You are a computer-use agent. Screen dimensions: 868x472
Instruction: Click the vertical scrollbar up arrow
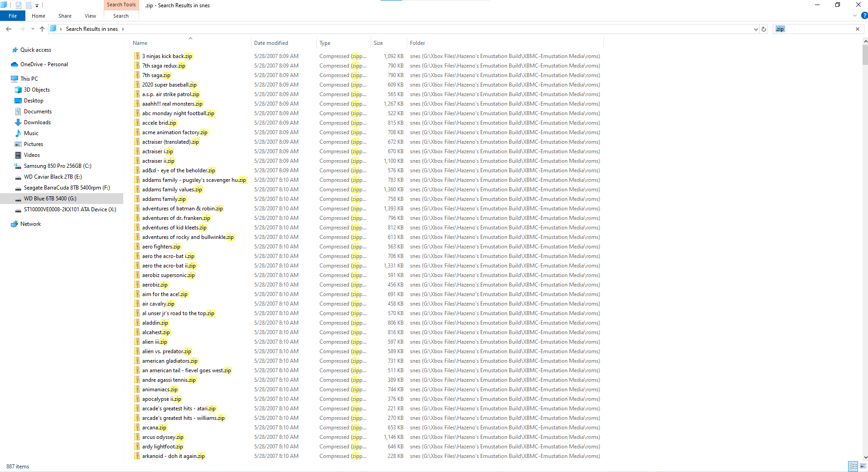[x=865, y=41]
